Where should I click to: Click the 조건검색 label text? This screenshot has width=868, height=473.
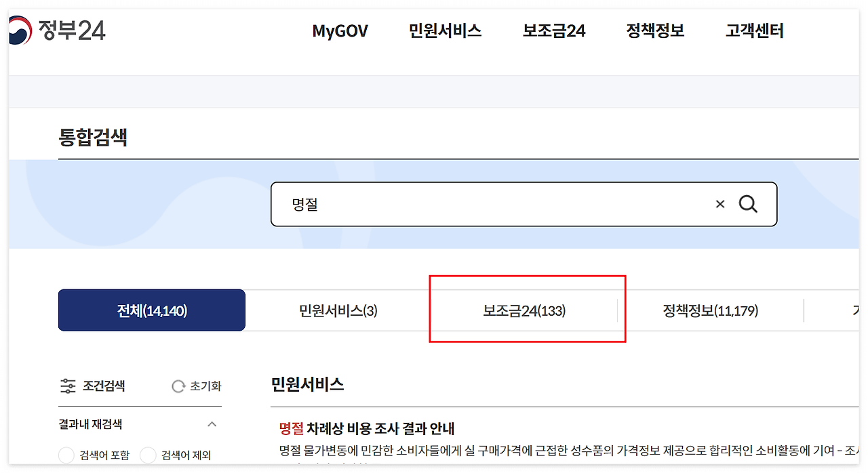(104, 386)
